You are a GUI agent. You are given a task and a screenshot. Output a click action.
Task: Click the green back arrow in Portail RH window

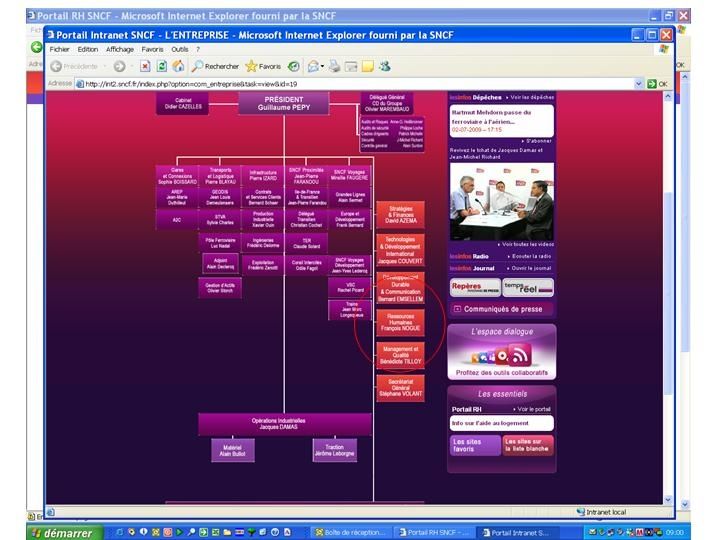pyautogui.click(x=36, y=47)
